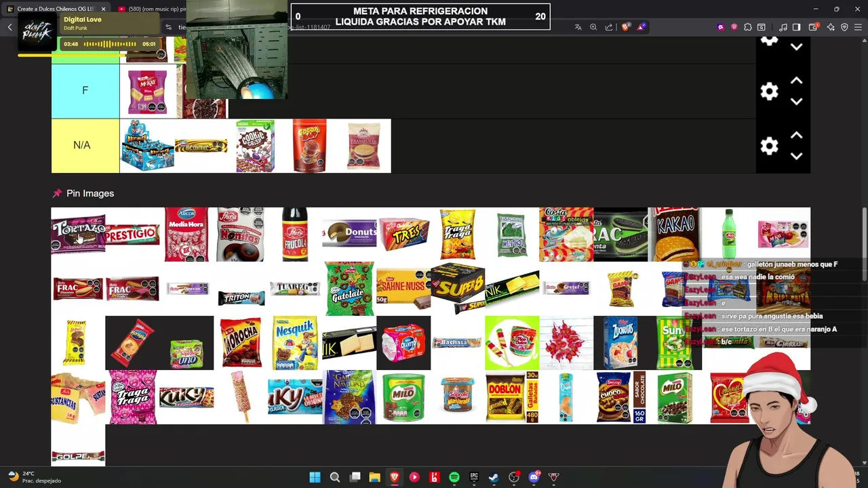This screenshot has width=868, height=488.
Task: Open Task View on taskbar
Action: [x=355, y=477]
